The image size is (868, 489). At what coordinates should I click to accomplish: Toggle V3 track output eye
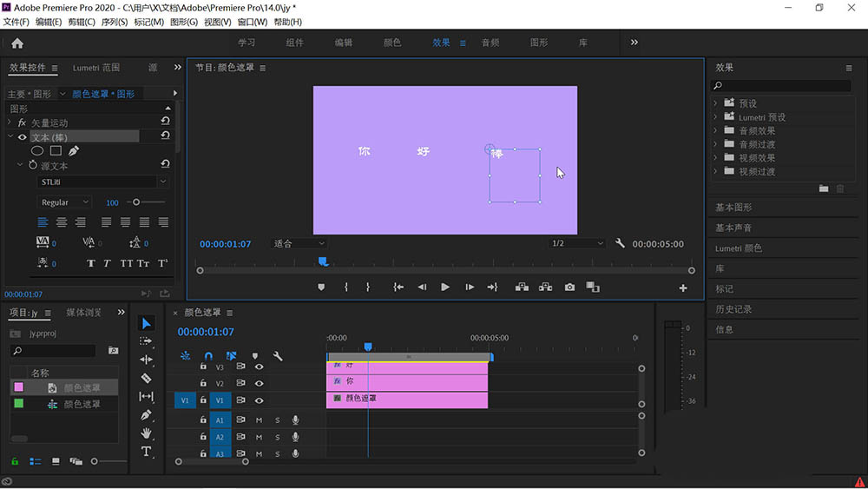click(259, 367)
